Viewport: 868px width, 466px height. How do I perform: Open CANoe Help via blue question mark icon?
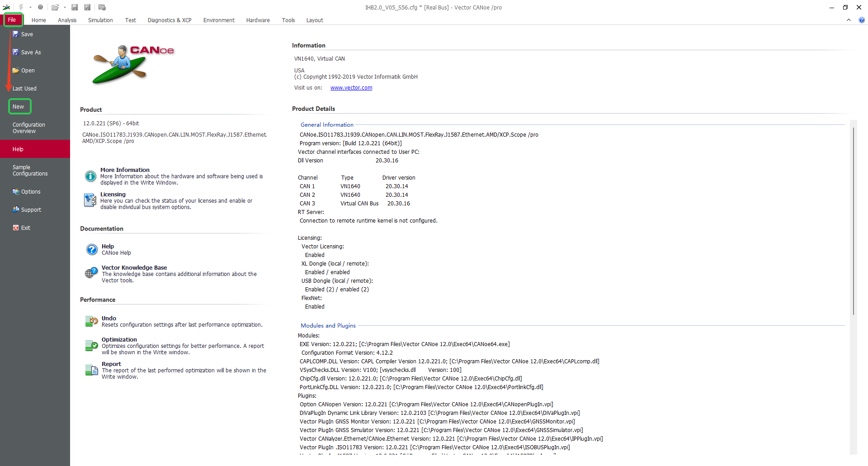click(x=92, y=249)
